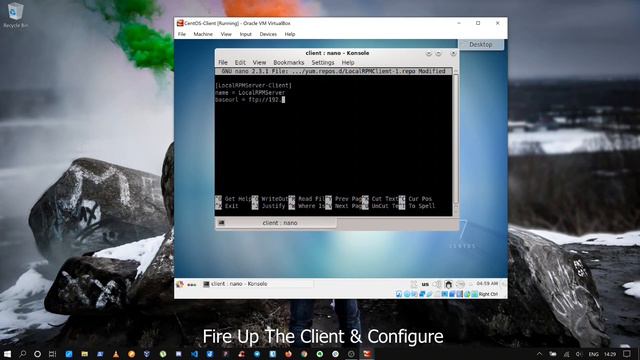Image resolution: width=640 pixels, height=360 pixels.
Task: Click network icon in Windows system tray
Action: [566, 354]
